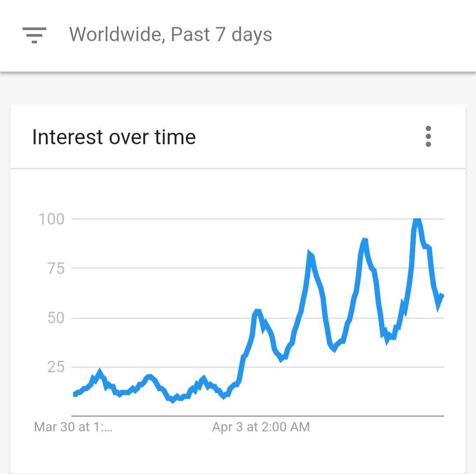The height and width of the screenshot is (474, 476).
Task: Select the last data point on the line
Action: pos(443,295)
